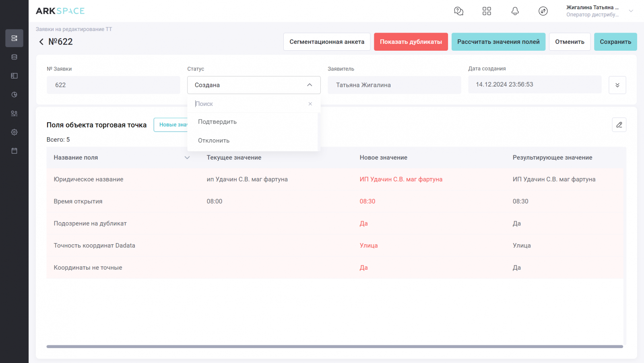Click the Поиск search field in dropdown
Screen dimensions: 644x363
point(250,104)
